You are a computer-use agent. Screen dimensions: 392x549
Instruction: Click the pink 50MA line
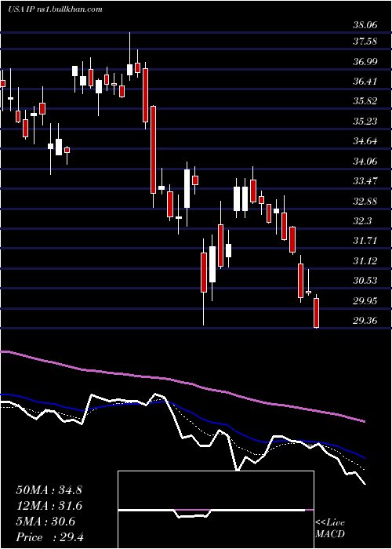pyautogui.click(x=182, y=383)
